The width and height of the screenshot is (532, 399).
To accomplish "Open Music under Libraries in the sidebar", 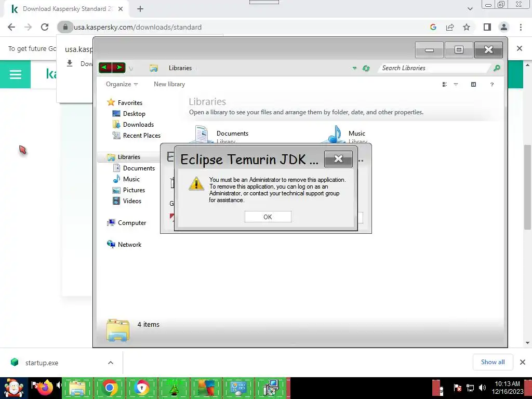I will 126,179.
